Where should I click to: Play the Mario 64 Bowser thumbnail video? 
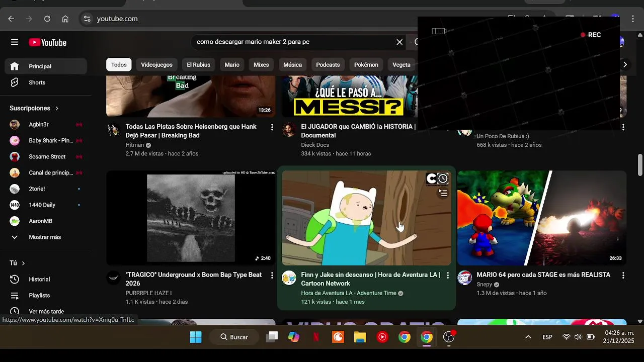pos(542,218)
